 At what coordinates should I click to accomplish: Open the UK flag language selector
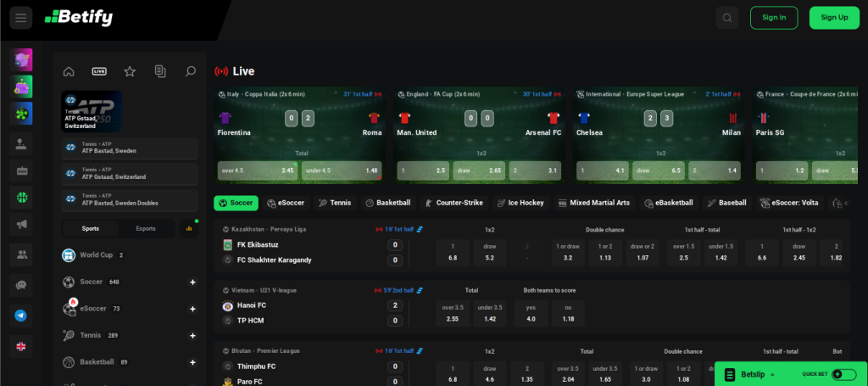pyautogui.click(x=21, y=346)
